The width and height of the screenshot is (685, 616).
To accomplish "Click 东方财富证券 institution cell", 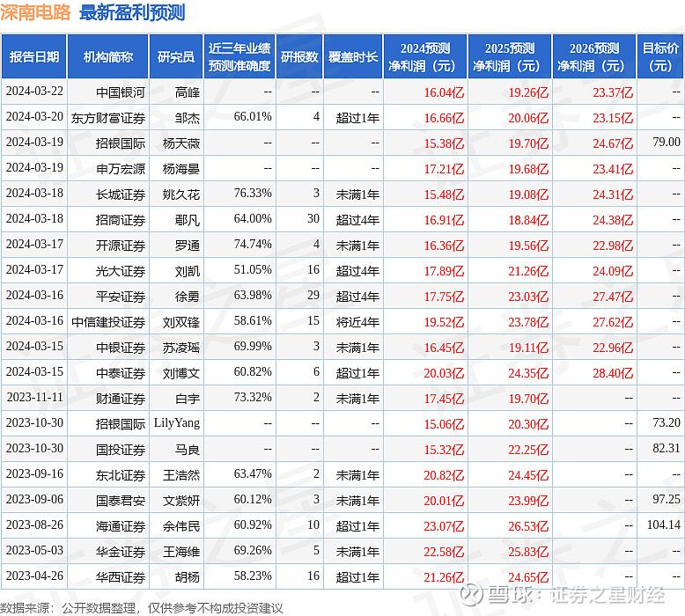I will pos(108,118).
